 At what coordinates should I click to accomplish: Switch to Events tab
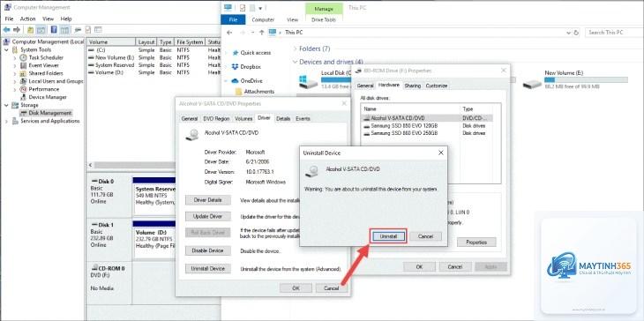(x=303, y=119)
